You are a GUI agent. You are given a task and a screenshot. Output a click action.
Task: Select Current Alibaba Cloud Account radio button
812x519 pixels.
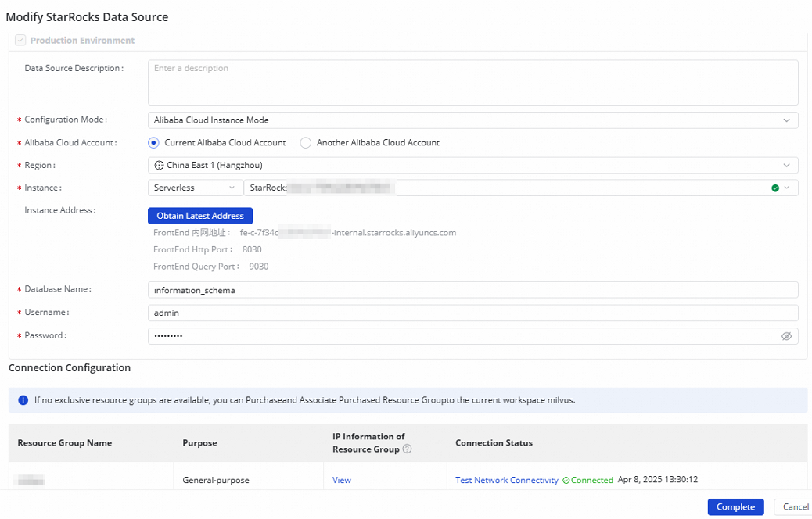[153, 143]
